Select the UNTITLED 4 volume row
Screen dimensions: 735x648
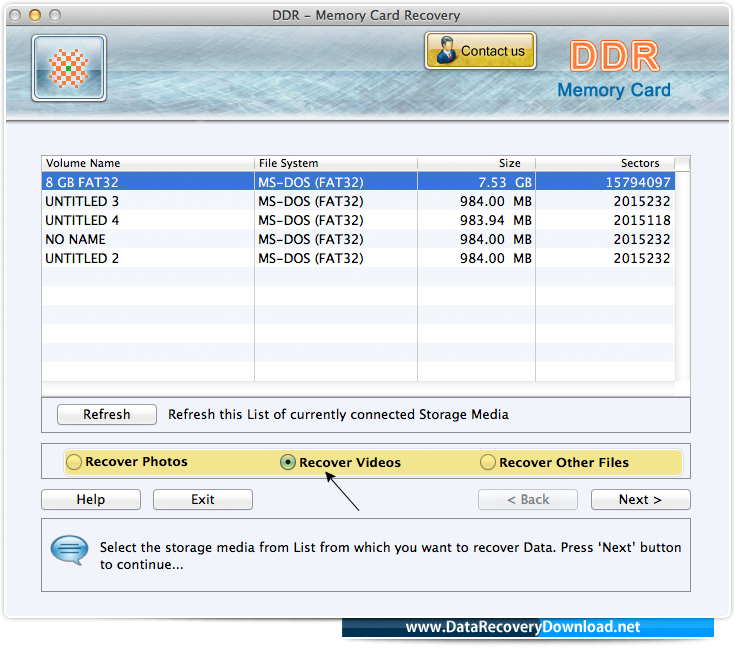(x=359, y=220)
